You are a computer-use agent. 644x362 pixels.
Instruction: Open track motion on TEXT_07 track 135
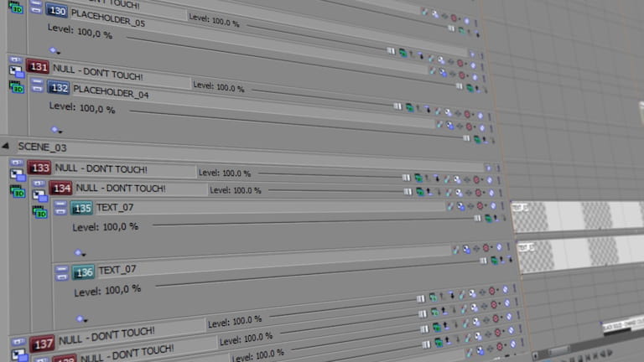coord(451,206)
